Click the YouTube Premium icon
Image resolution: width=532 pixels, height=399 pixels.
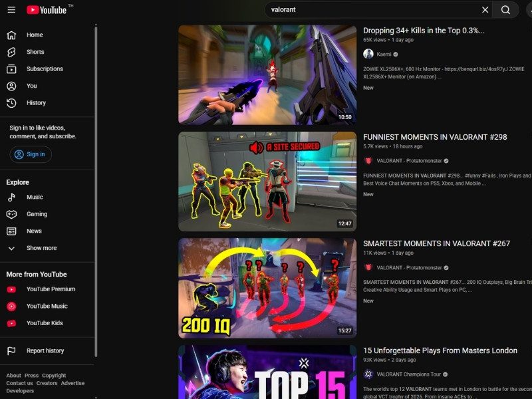[x=11, y=289]
